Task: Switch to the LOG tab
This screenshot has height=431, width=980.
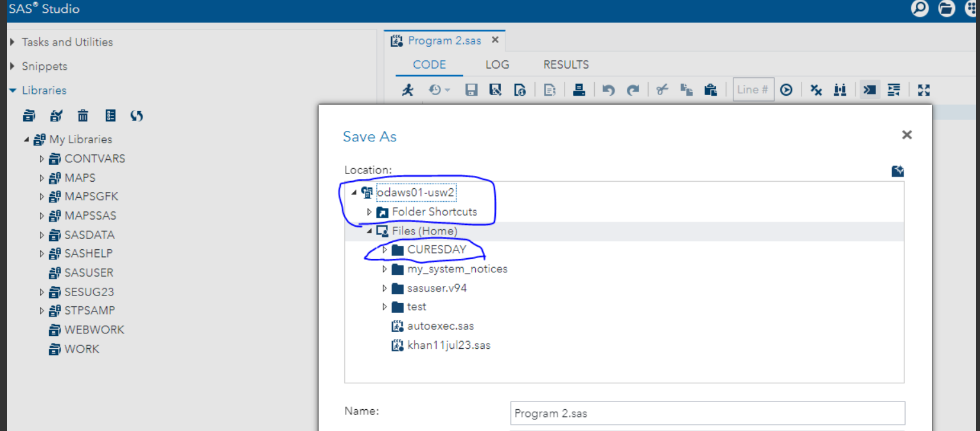Action: click(x=497, y=64)
